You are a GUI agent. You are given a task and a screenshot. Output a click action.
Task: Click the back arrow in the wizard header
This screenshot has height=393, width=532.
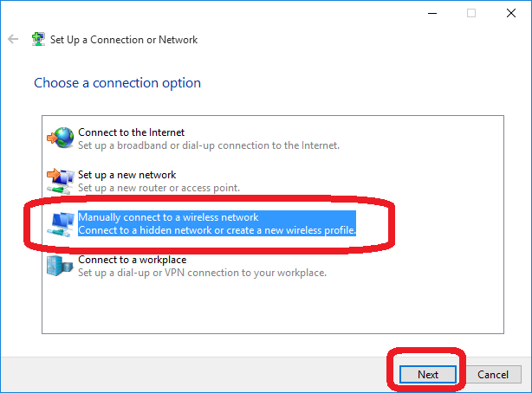[x=13, y=39]
